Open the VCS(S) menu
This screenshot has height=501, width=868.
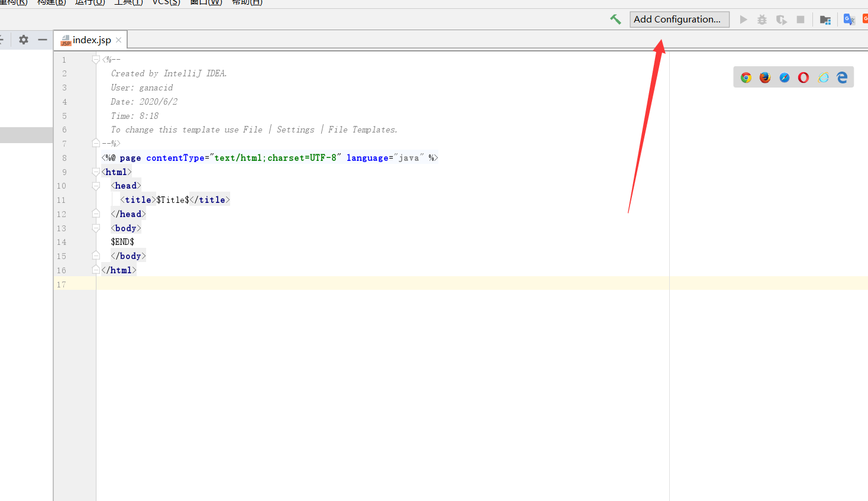click(x=166, y=2)
